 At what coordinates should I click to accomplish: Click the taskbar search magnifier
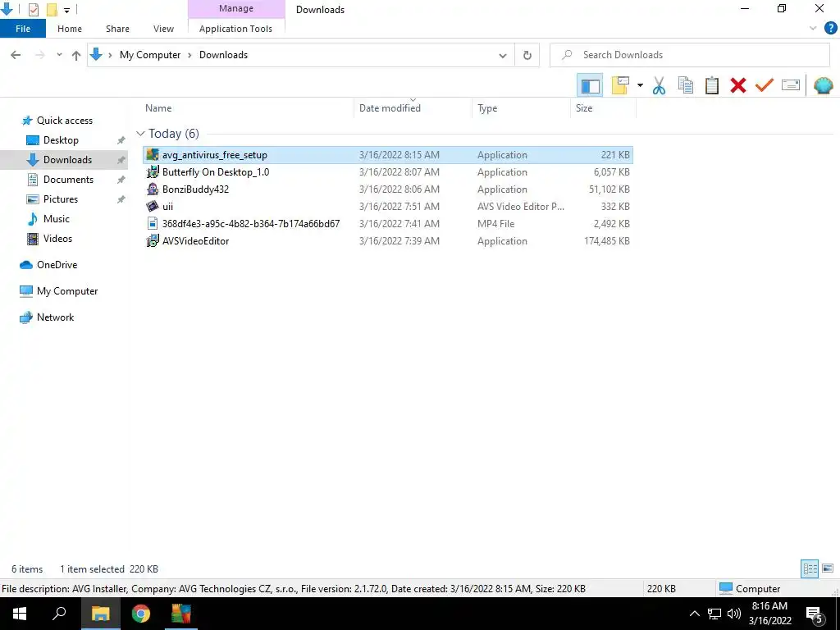click(59, 613)
